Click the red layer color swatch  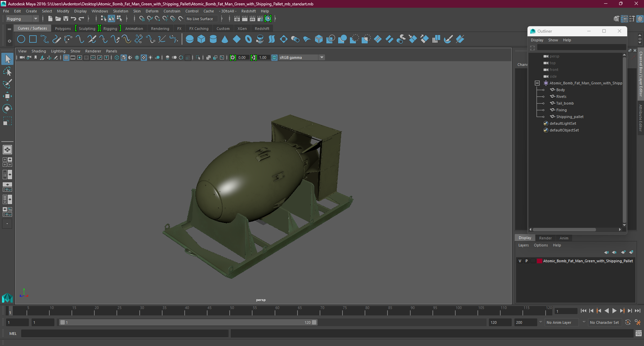click(539, 261)
